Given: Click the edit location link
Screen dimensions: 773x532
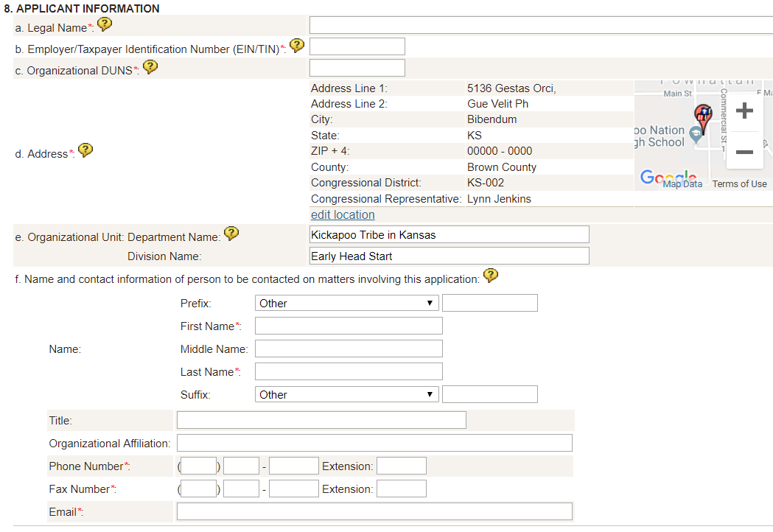Looking at the screenshot, I should click(x=343, y=215).
